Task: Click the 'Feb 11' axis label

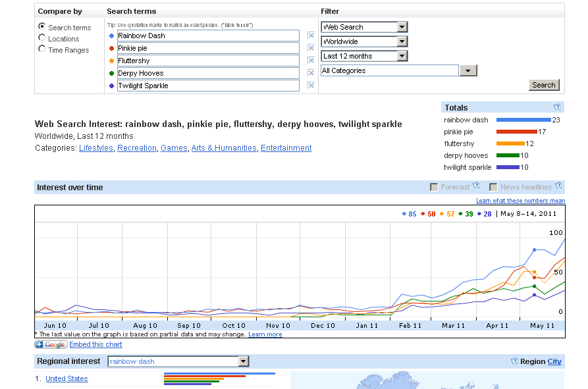Action: (x=410, y=326)
